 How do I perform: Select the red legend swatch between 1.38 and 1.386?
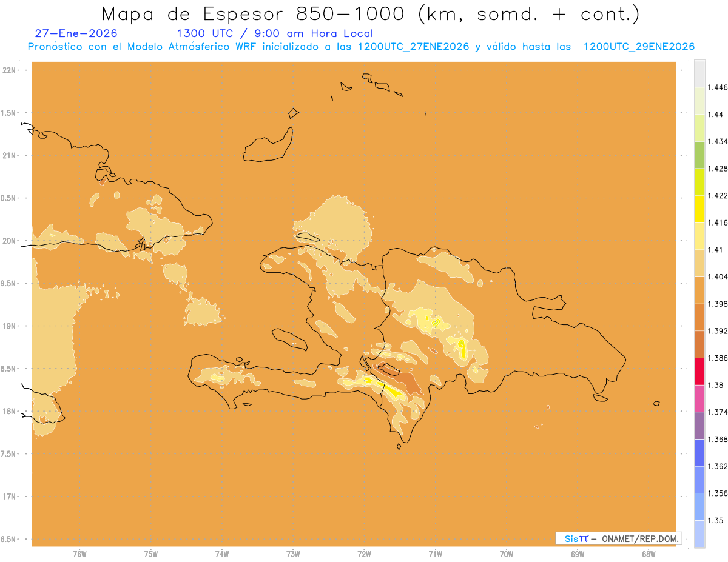coord(699,371)
